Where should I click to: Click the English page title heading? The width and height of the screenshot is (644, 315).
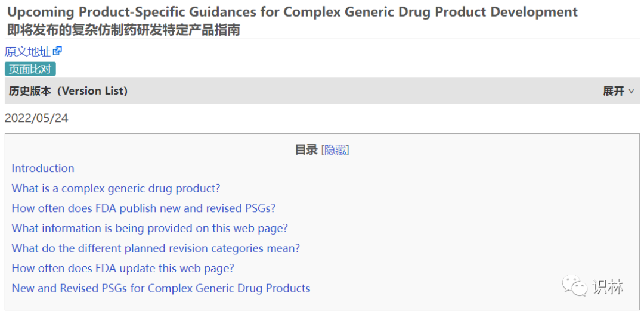tap(292, 12)
